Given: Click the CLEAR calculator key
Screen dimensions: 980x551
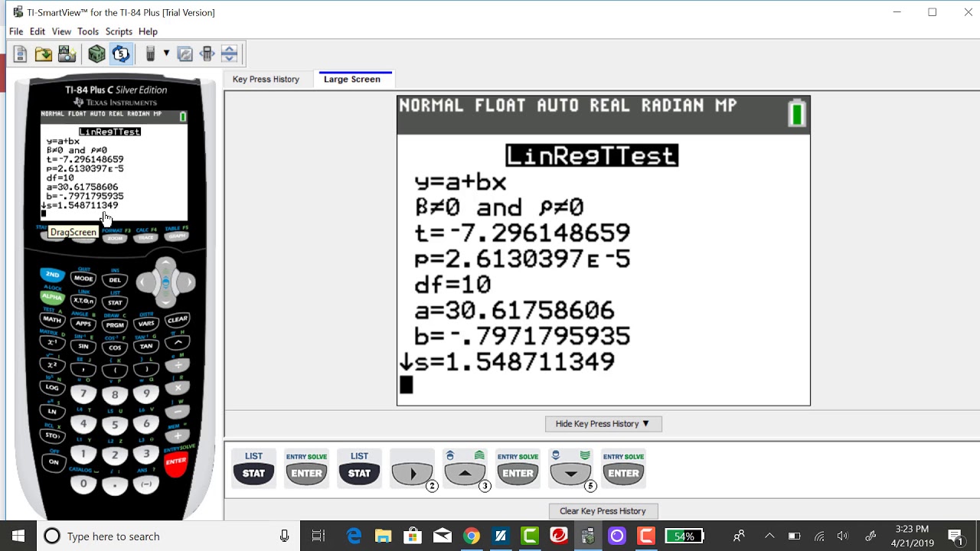Looking at the screenshot, I should click(177, 319).
